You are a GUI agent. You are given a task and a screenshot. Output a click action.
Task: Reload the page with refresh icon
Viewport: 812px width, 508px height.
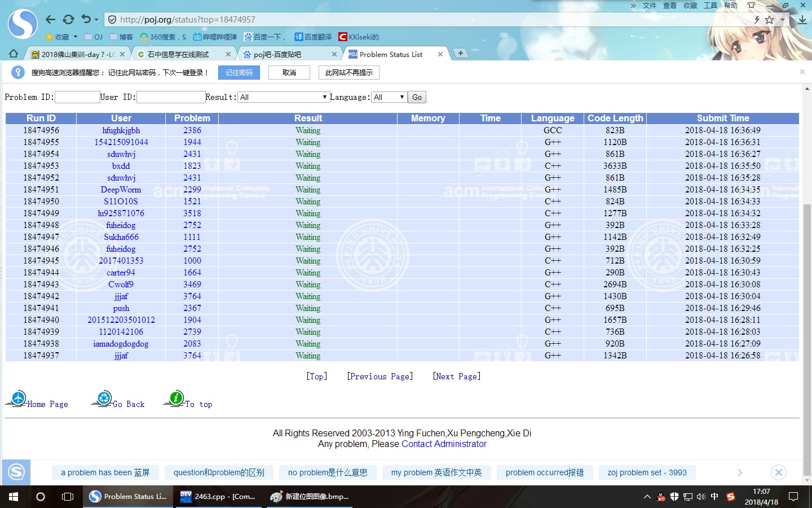click(x=68, y=19)
